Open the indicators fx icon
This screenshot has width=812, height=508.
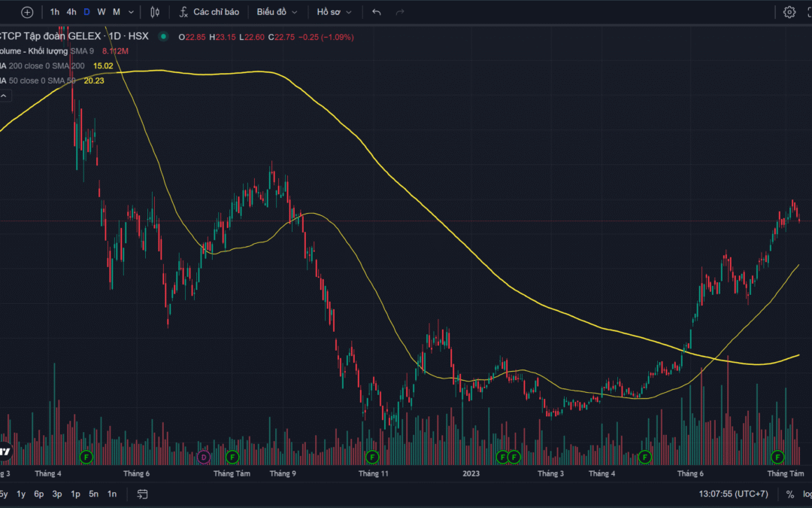point(183,12)
